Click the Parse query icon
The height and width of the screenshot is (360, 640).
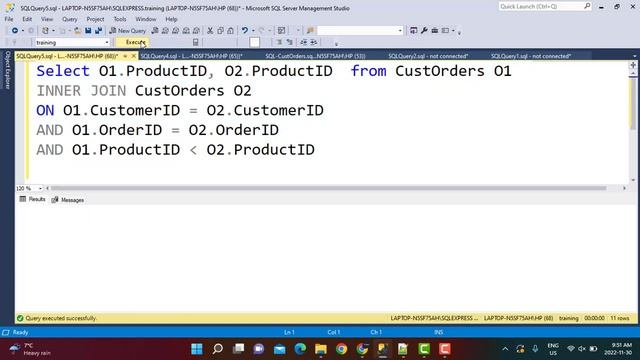pos(196,42)
